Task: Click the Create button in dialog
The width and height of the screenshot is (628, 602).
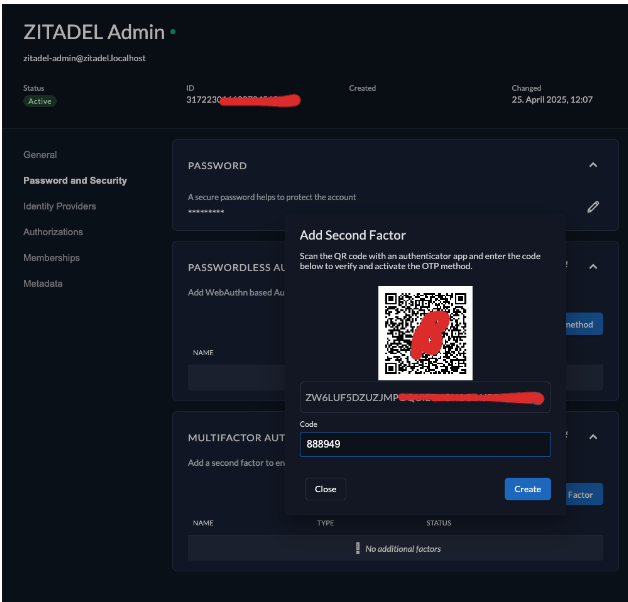Action: (527, 489)
